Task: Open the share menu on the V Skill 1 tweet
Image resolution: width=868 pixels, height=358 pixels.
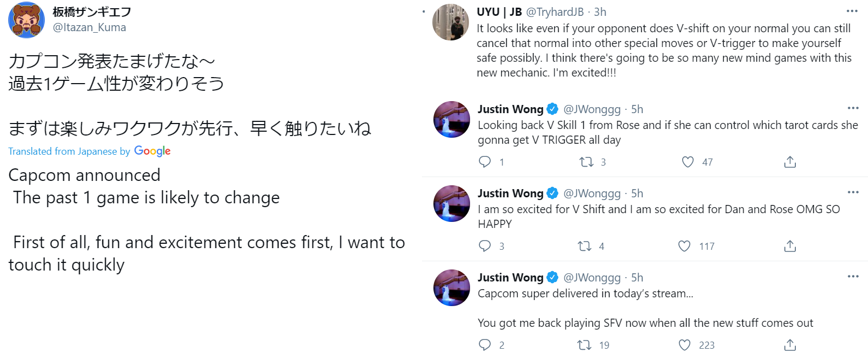Action: click(x=789, y=162)
